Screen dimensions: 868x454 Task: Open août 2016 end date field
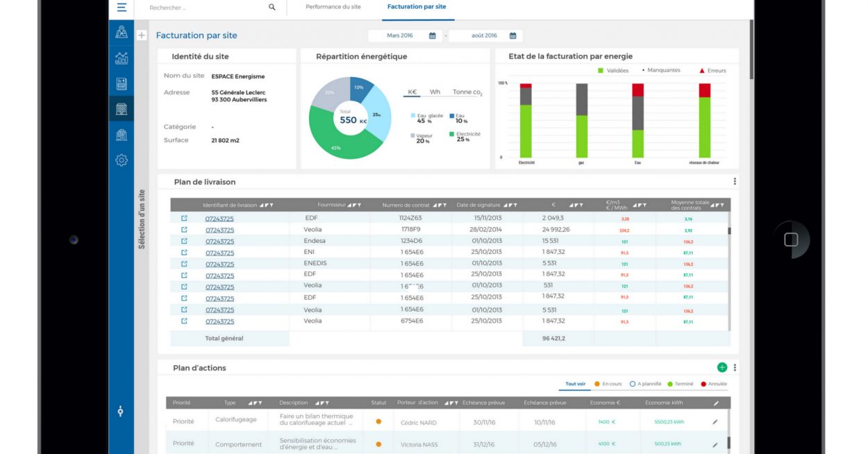485,35
